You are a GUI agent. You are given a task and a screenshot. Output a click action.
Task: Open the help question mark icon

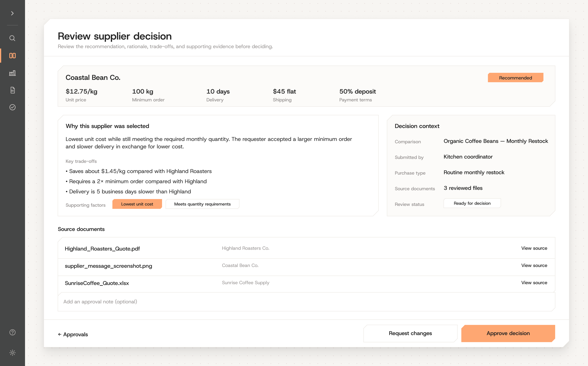pos(12,332)
